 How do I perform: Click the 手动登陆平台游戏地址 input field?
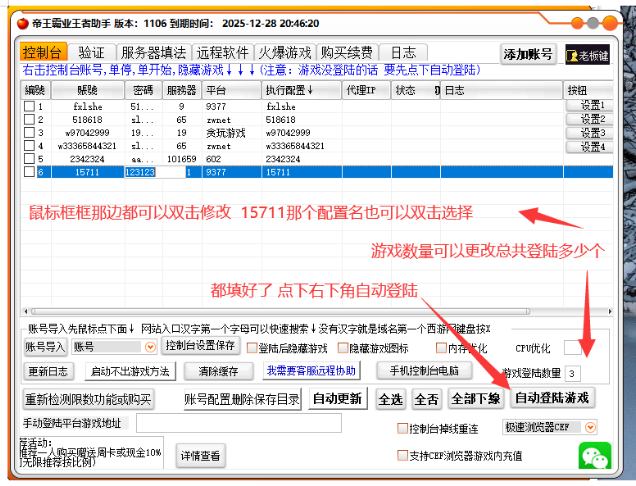[239, 423]
